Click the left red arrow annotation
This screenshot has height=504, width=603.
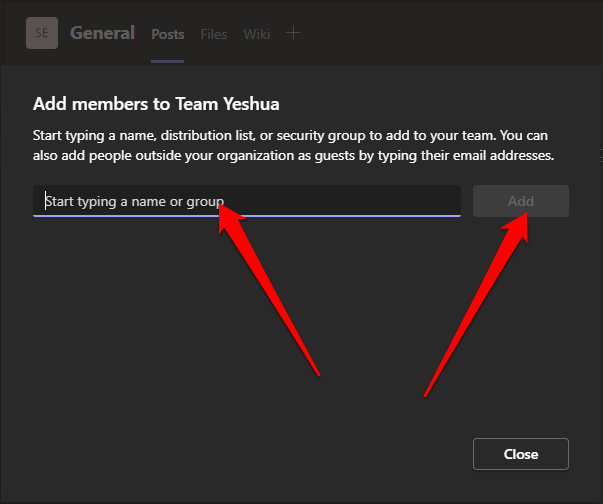pos(268,288)
